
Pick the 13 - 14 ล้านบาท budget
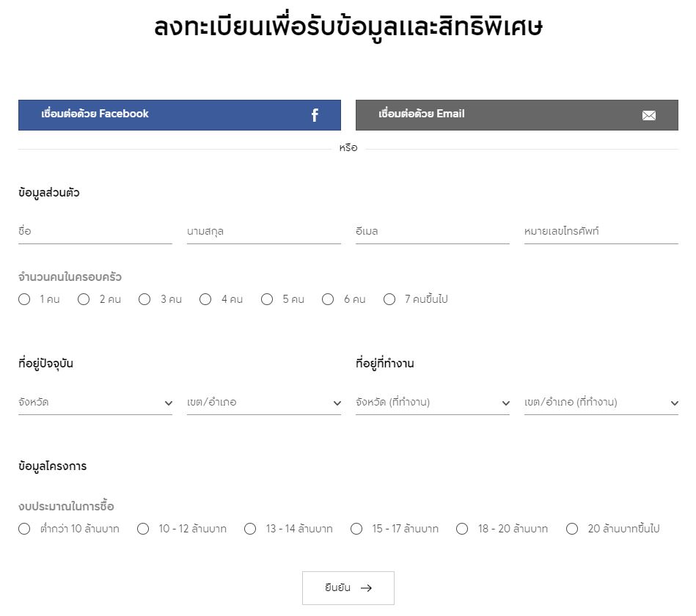tap(250, 529)
